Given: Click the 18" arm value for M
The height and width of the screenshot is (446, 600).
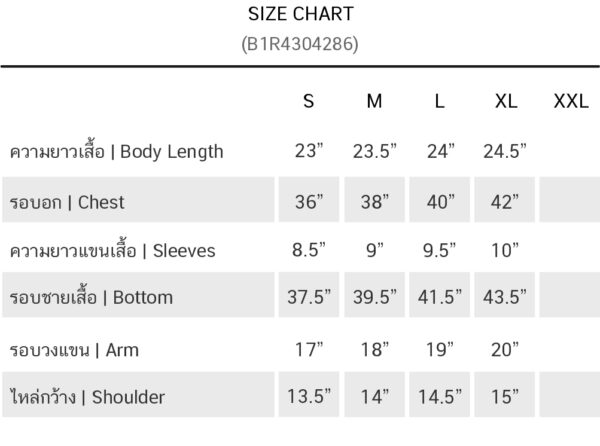Looking at the screenshot, I should (x=375, y=349).
